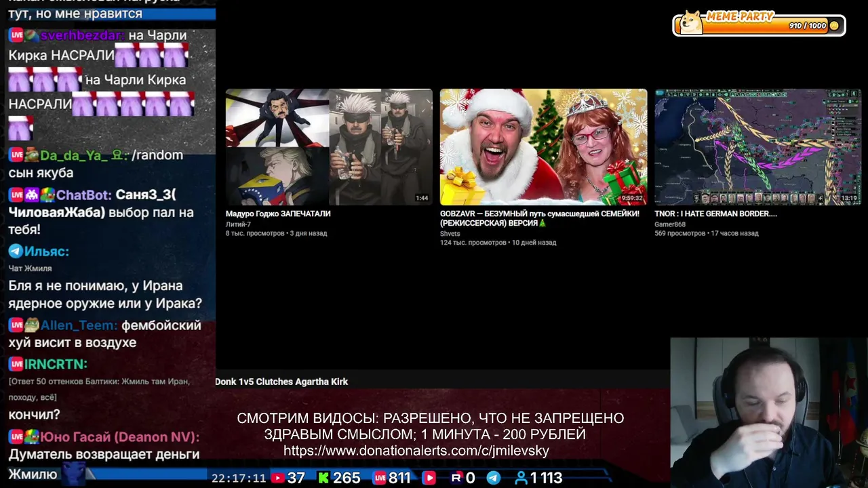Image resolution: width=868 pixels, height=488 pixels.
Task: Click the YouTube viewer count 37
Action: point(296,478)
